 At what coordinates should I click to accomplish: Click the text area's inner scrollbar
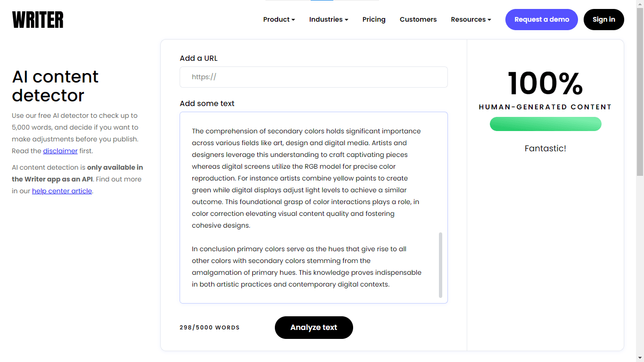tap(441, 264)
